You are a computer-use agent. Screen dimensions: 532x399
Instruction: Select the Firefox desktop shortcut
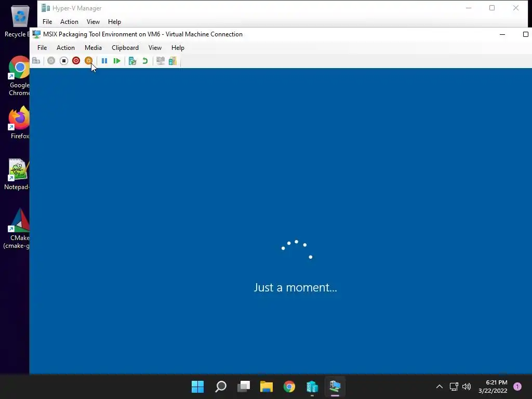point(18,123)
